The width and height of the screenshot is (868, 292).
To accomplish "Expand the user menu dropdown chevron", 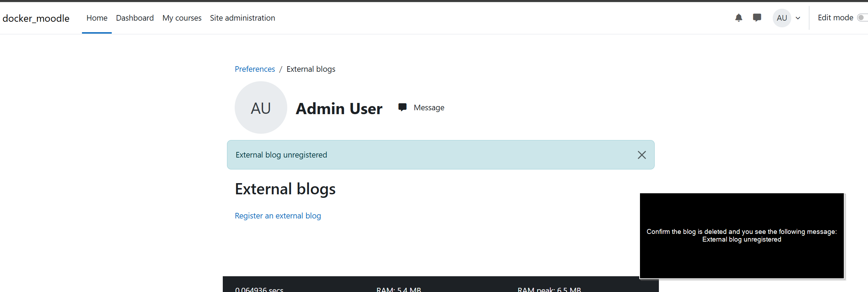I will (798, 18).
